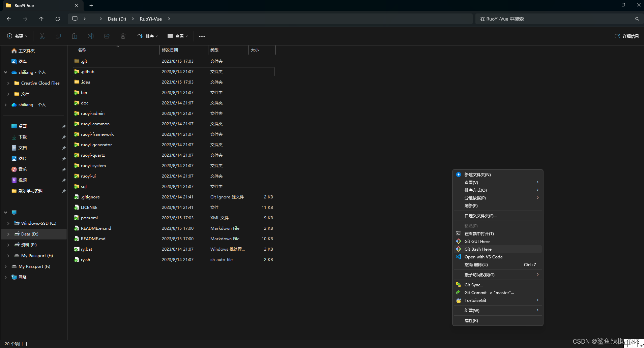Open the 查看 view dropdown
Image resolution: width=644 pixels, height=348 pixels.
[178, 36]
